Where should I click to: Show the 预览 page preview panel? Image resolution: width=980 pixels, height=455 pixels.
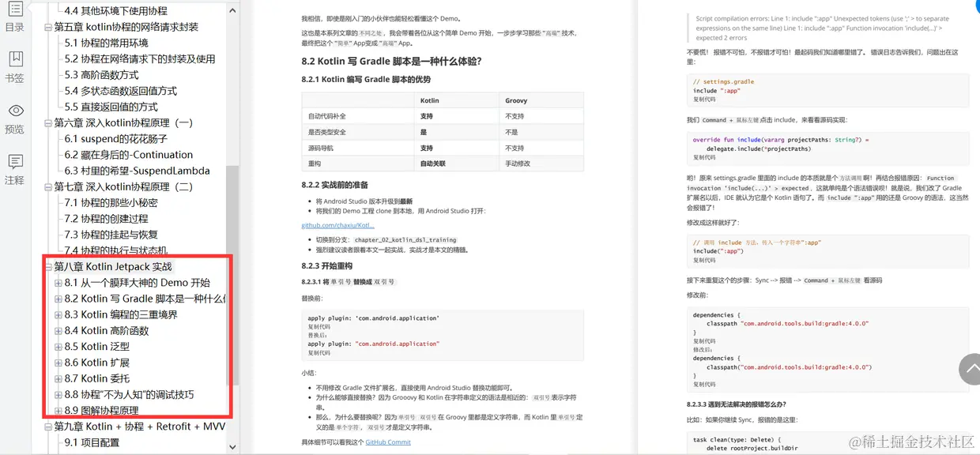coord(14,118)
